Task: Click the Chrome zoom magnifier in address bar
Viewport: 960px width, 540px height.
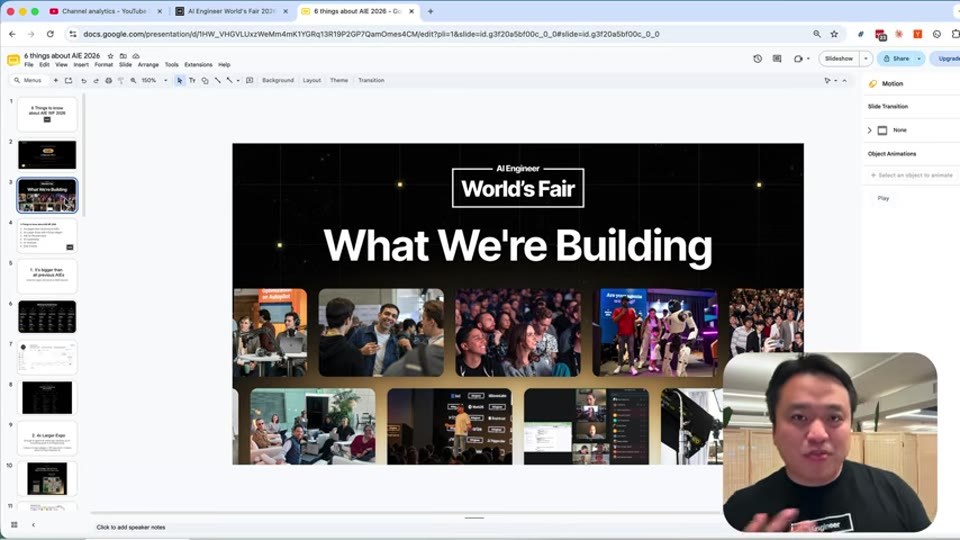Action: 817,34
